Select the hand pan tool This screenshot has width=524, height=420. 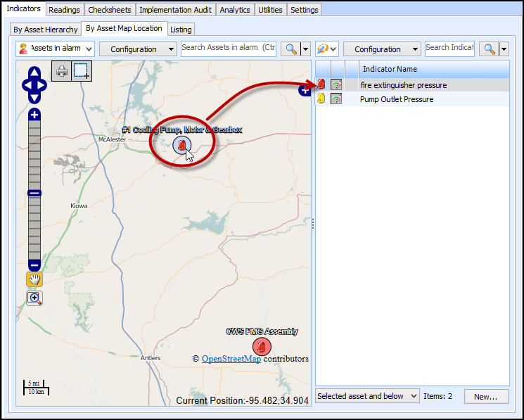[34, 280]
